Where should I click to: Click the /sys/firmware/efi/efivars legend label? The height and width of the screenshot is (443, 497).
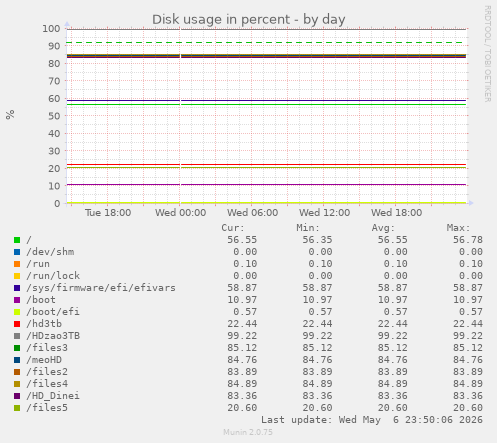click(x=101, y=288)
